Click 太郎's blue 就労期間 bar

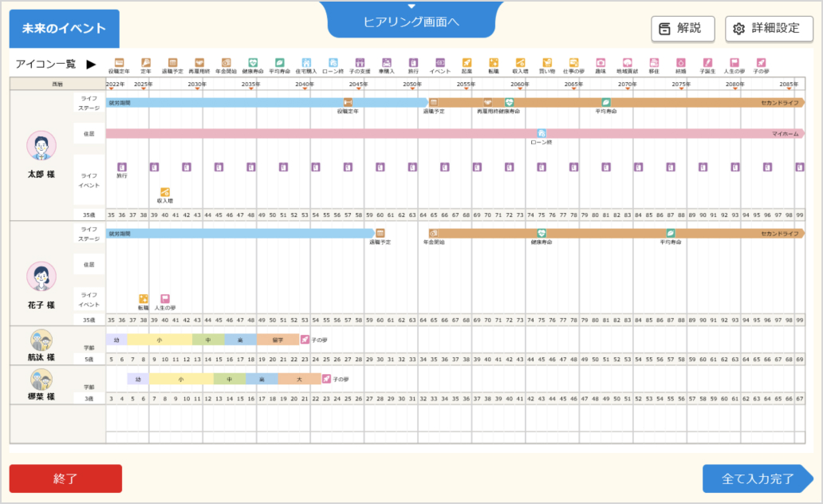click(x=268, y=103)
